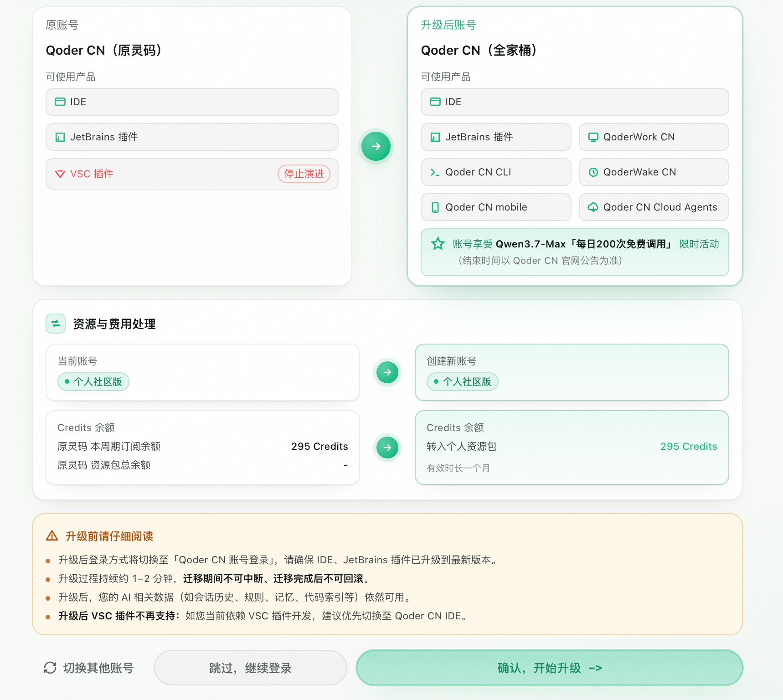Click the 有效时长一个月 note
The width and height of the screenshot is (783, 700).
click(458, 468)
